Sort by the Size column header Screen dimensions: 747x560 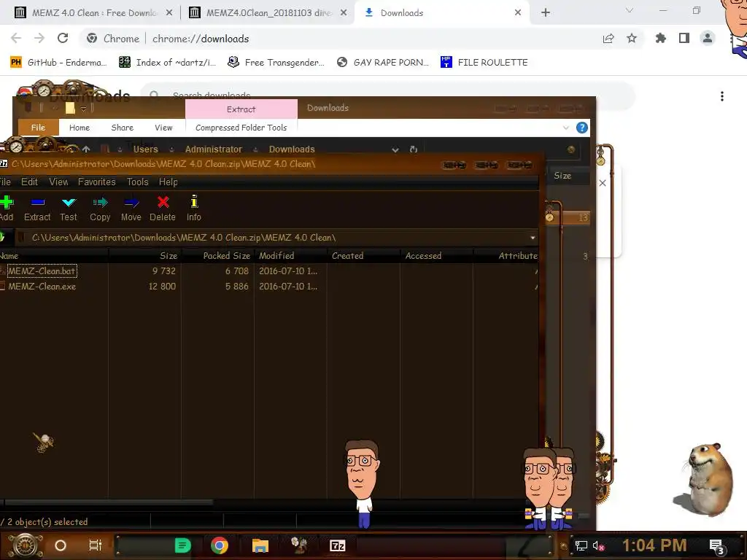(145, 256)
